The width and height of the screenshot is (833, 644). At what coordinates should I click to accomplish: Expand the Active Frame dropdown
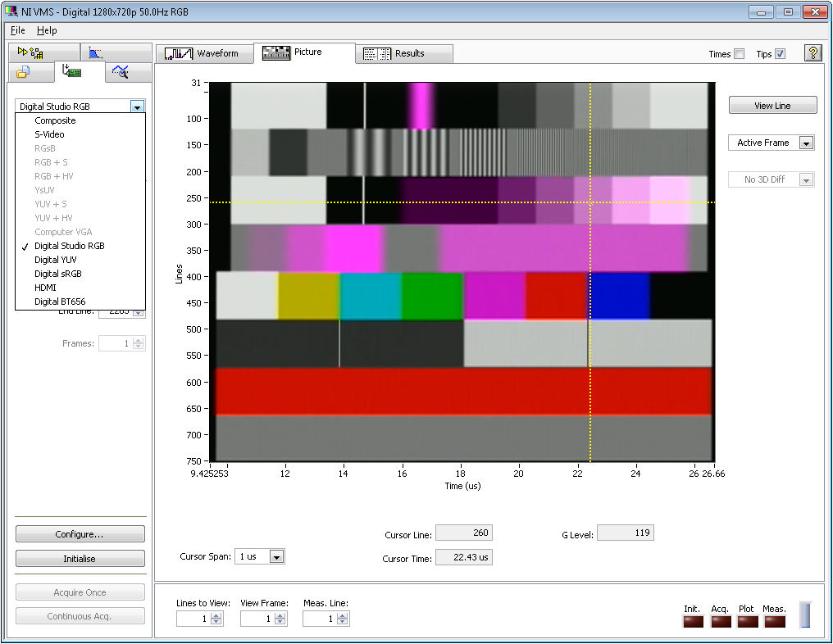(x=806, y=143)
